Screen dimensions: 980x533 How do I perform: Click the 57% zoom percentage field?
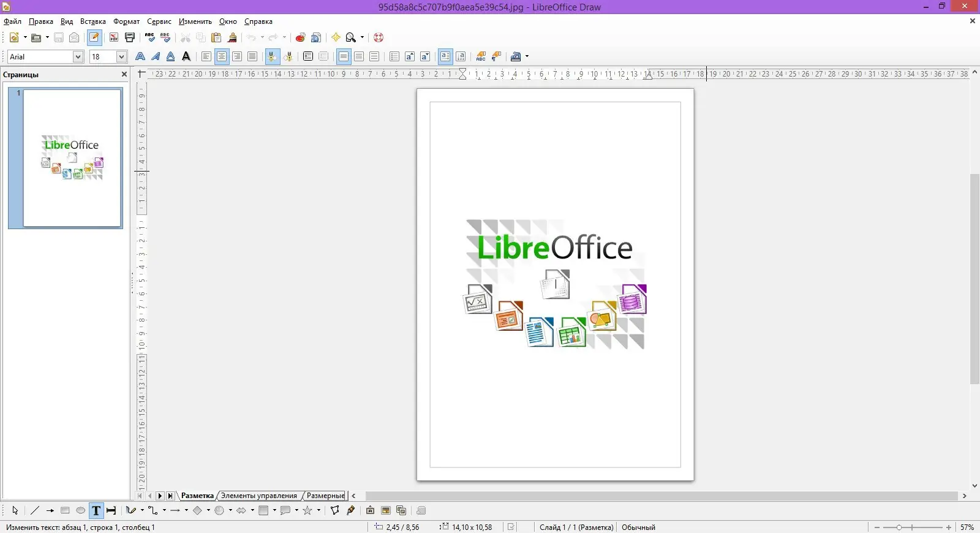point(967,527)
